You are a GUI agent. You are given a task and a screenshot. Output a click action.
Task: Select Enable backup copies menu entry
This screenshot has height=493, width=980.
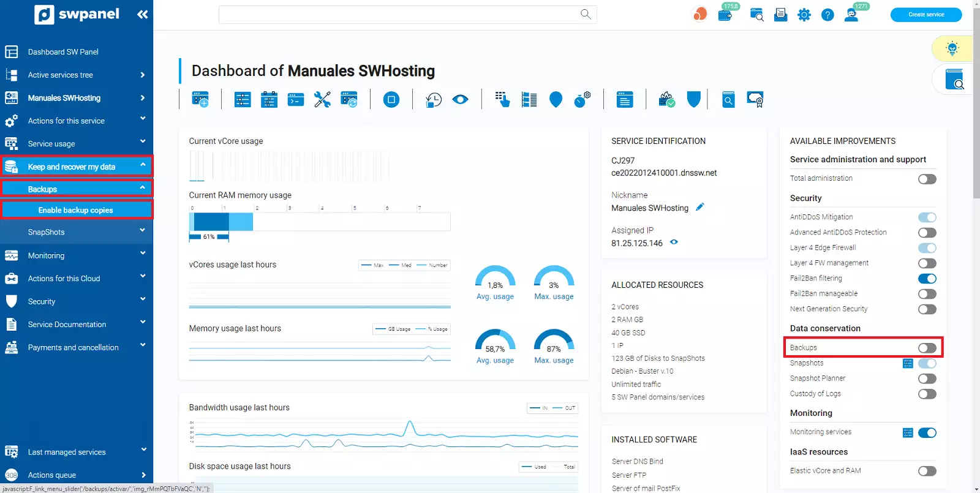tap(76, 210)
